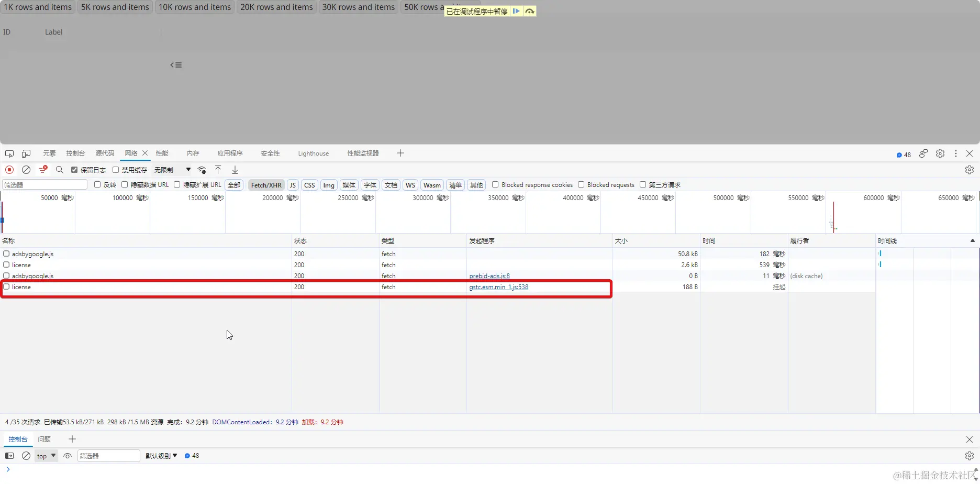Viewport: 980px width, 484px height.
Task: Open the 问题 panel tab
Action: (x=44, y=439)
